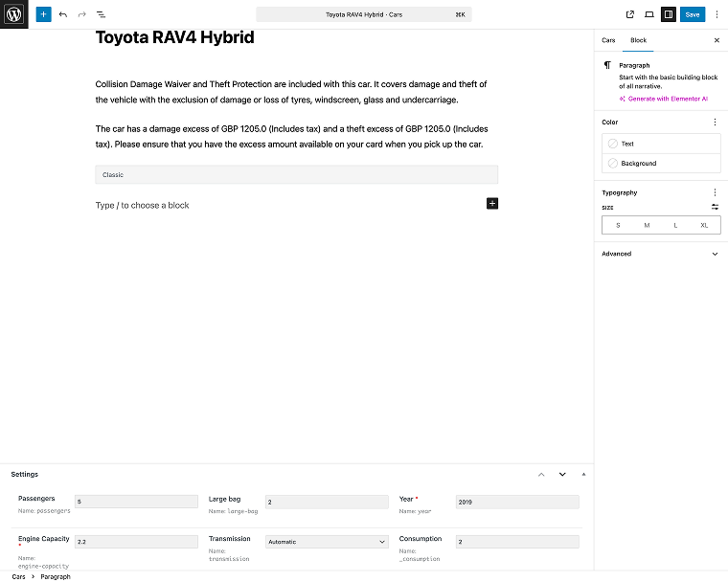Screen dimensions: 728x582
Task: Open the editor options menu
Action: (x=717, y=14)
